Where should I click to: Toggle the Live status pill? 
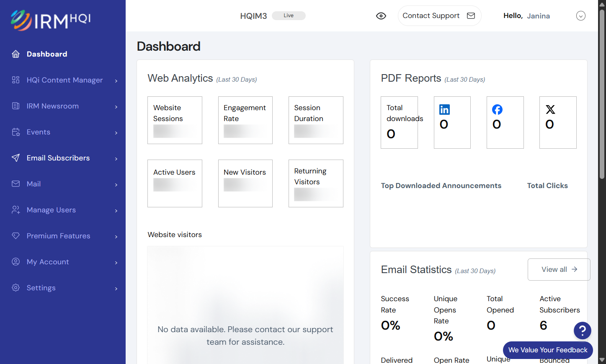pyautogui.click(x=289, y=15)
